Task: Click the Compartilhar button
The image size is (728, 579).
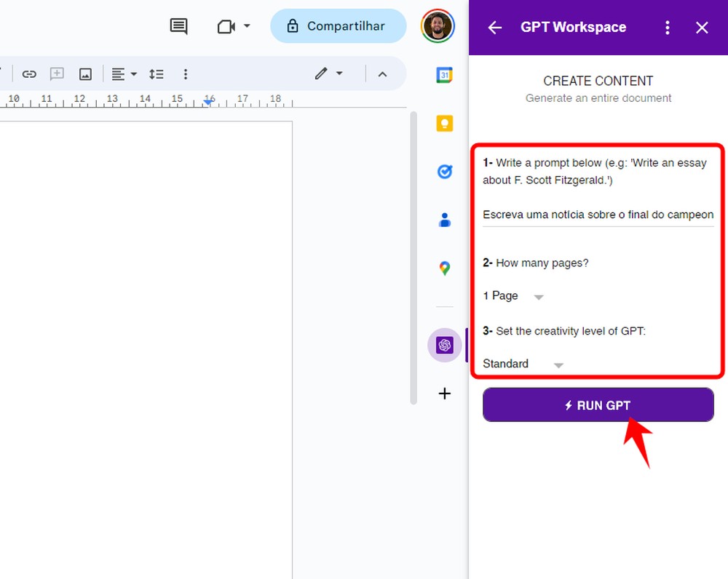Action: click(338, 25)
